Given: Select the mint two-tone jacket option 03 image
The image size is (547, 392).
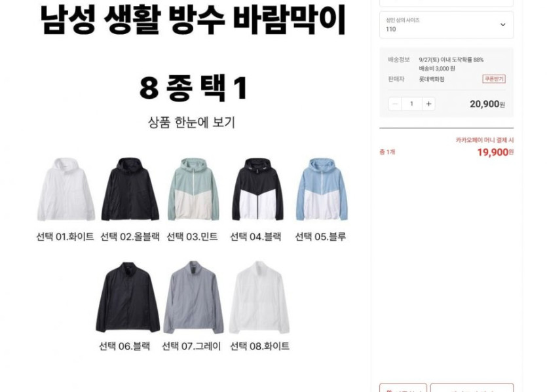Looking at the screenshot, I should 193,189.
